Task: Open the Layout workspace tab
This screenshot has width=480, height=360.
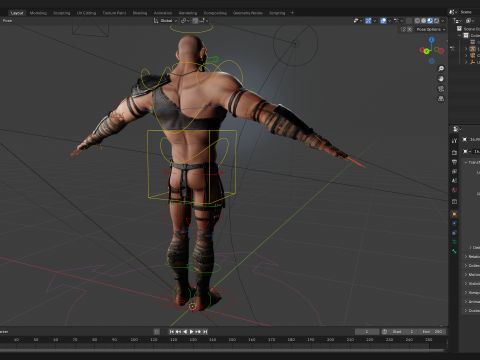Action: click(17, 13)
